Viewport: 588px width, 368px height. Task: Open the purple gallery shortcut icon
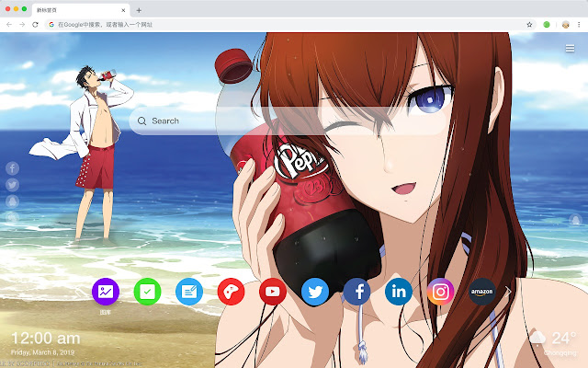coord(106,292)
